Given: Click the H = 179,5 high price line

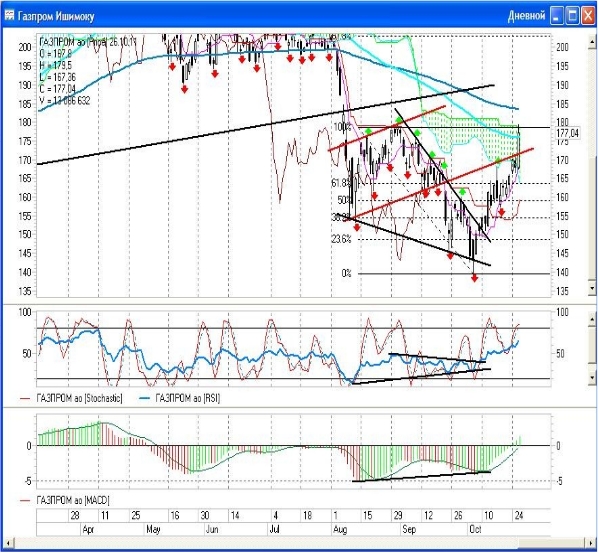Looking at the screenshot, I should coord(55,65).
